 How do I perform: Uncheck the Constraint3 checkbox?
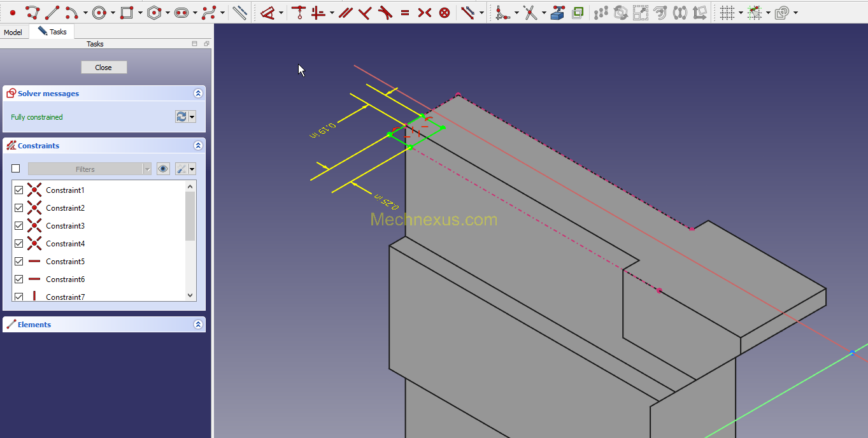[18, 225]
